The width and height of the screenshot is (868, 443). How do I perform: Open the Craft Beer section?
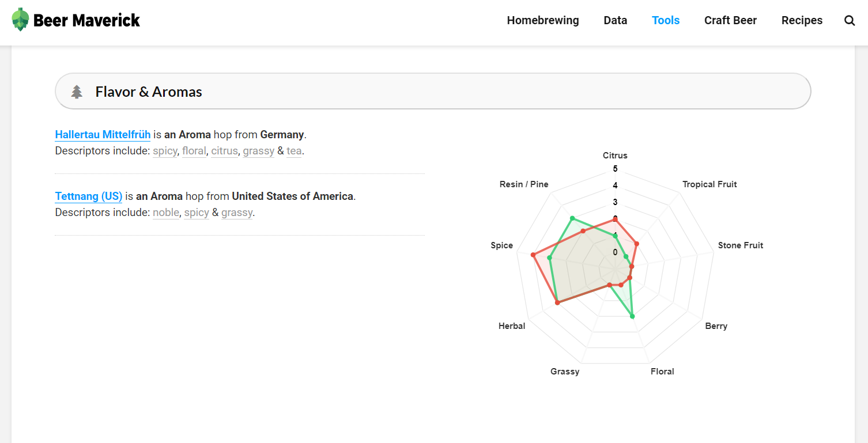tap(730, 20)
